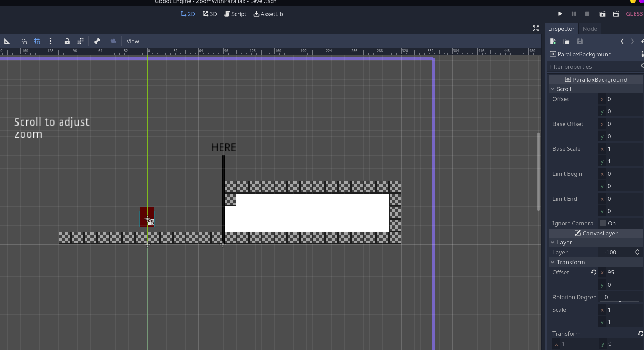Enable smart snapping in the toolbar
The image size is (644, 350).
click(x=24, y=41)
